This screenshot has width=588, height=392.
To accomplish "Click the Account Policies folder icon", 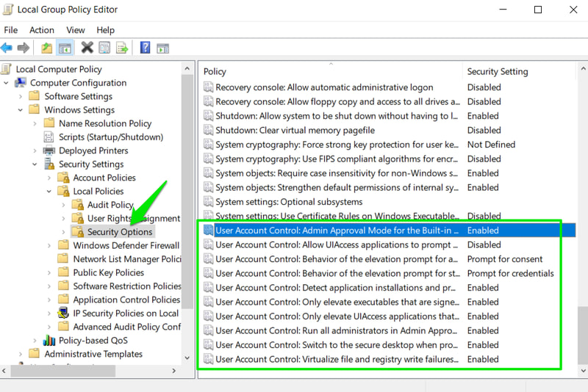I will coord(63,178).
